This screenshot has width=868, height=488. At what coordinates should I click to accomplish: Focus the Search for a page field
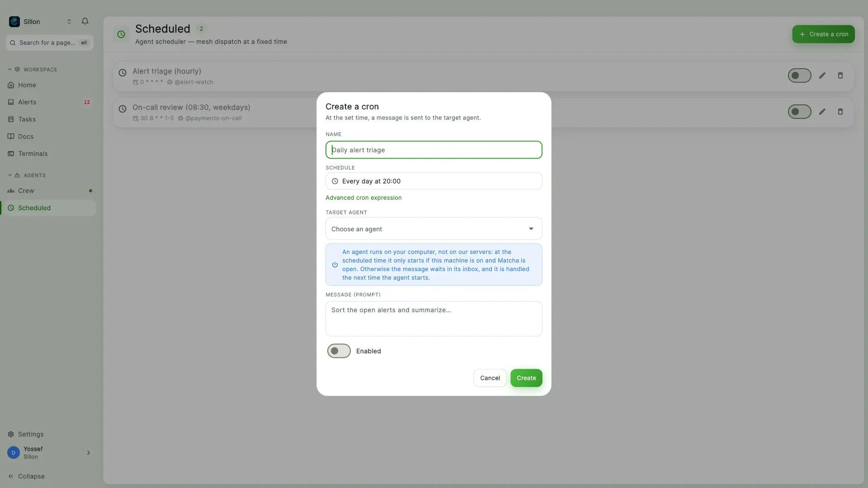tap(50, 42)
